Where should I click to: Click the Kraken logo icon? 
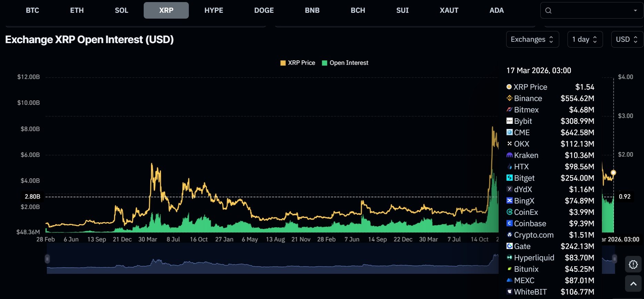click(x=509, y=155)
